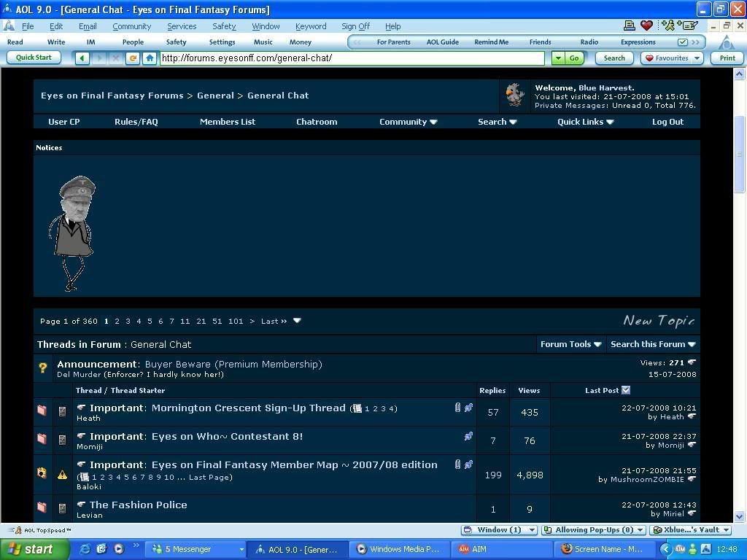Jump to newest post in The Fashion Police
This screenshot has height=560, width=747.
82,505
